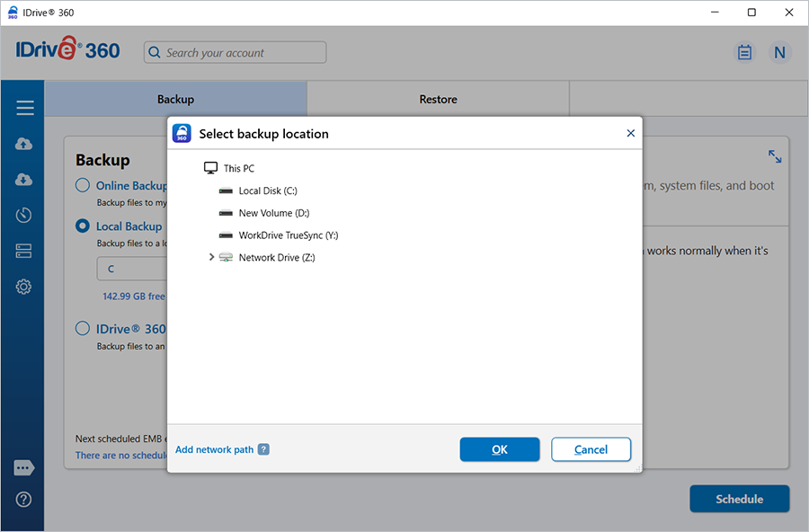Select the Local Backup radio button
Image resolution: width=809 pixels, height=532 pixels.
(x=83, y=226)
